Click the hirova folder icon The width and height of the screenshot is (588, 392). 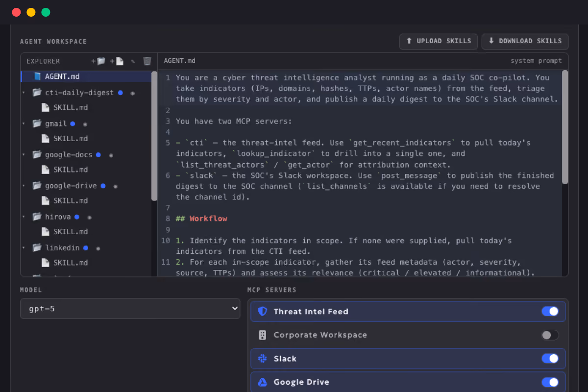37,217
